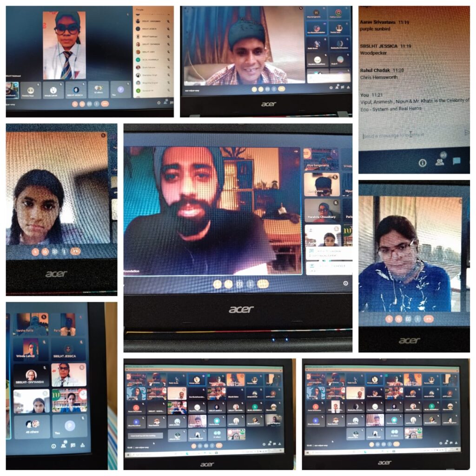Click present-screen icon below student wearing tie
The width and height of the screenshot is (476, 476).
click(x=90, y=104)
